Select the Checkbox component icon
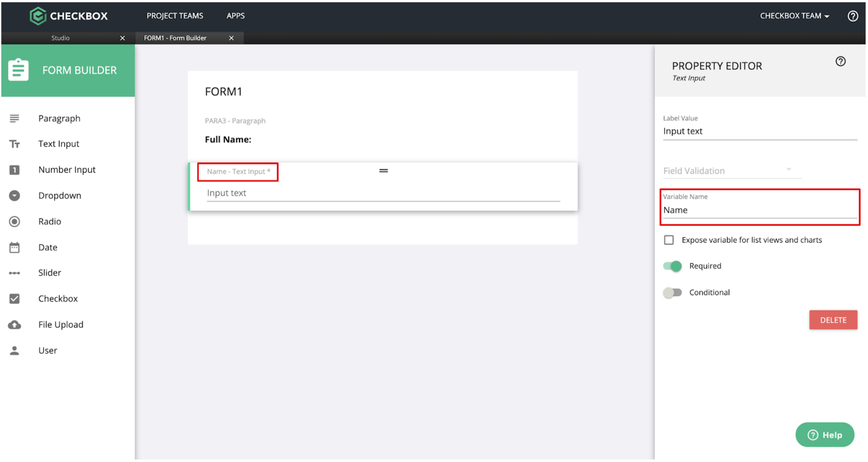Image resolution: width=868 pixels, height=462 pixels. point(14,299)
